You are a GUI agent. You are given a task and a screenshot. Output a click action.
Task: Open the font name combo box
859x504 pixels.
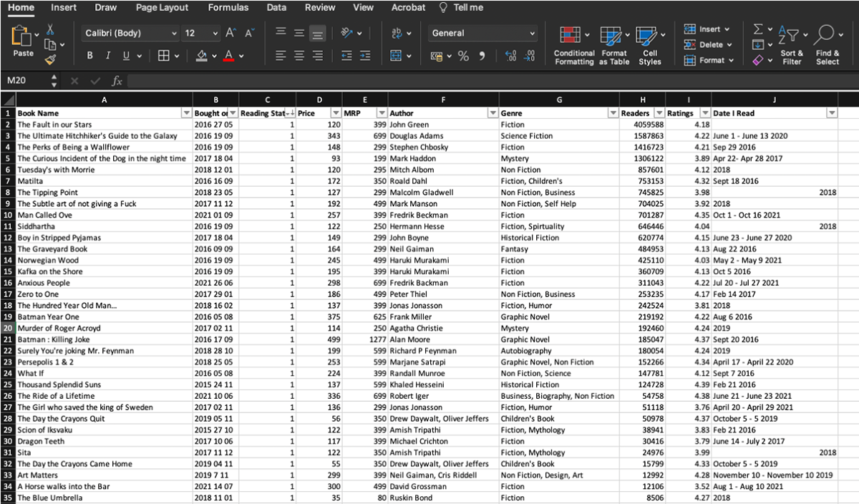pos(130,33)
